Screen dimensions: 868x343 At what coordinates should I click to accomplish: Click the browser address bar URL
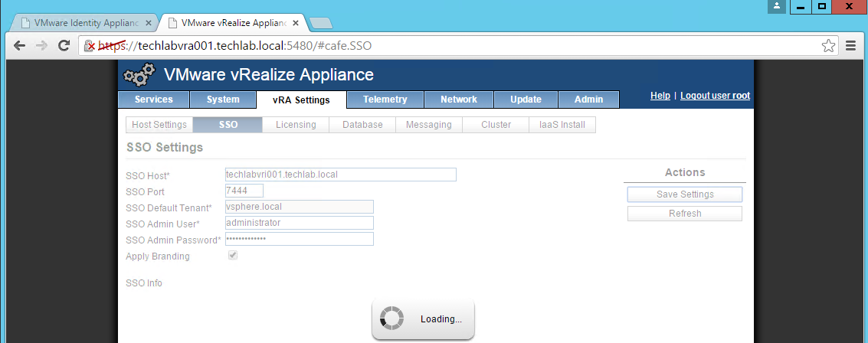tap(235, 46)
